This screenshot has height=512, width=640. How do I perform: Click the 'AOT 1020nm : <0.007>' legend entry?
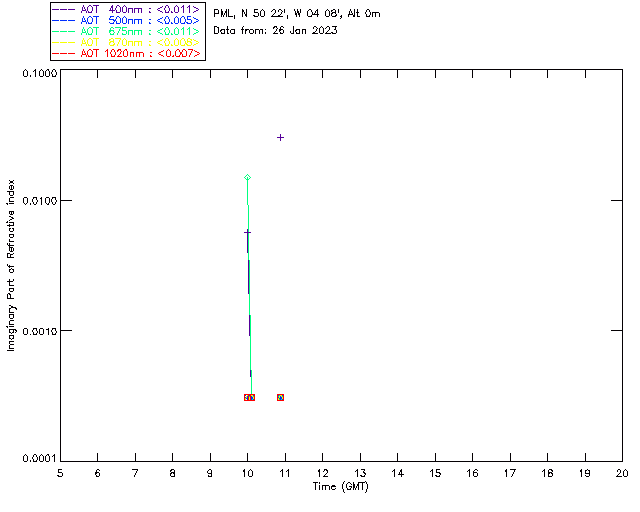126,53
